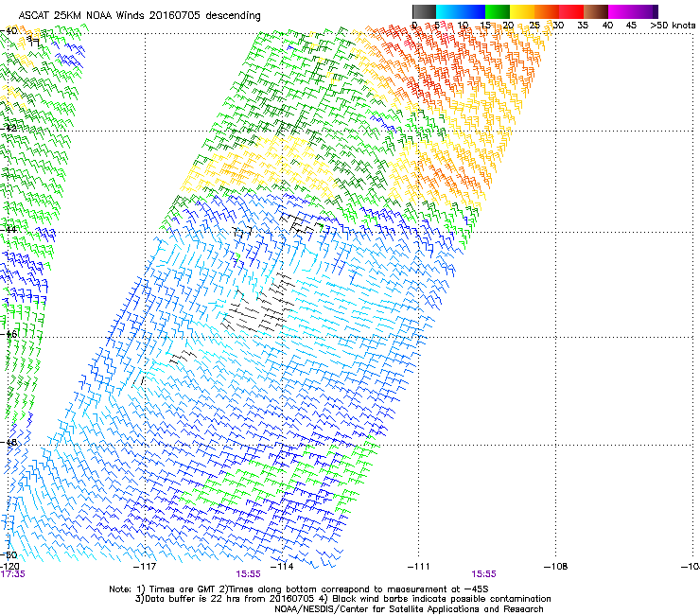Click the '-50' latitude label
The image size is (700, 615).
[x=9, y=555]
